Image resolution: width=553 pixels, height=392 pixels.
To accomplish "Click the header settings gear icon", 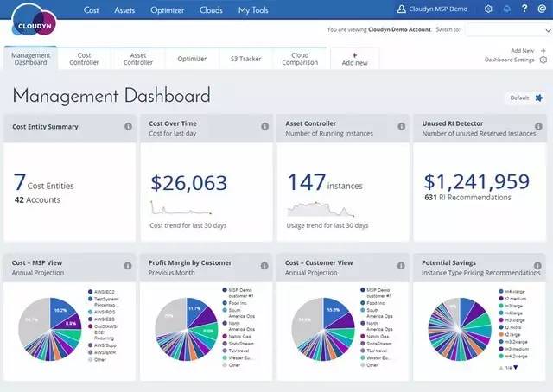I will pos(488,9).
